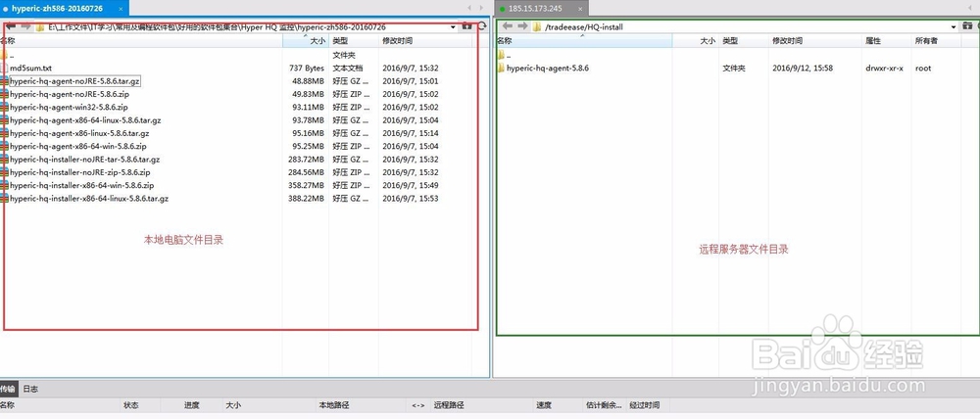Viewport: 980px width, 419px height.
Task: Edit the local path address field
Action: pos(244,27)
